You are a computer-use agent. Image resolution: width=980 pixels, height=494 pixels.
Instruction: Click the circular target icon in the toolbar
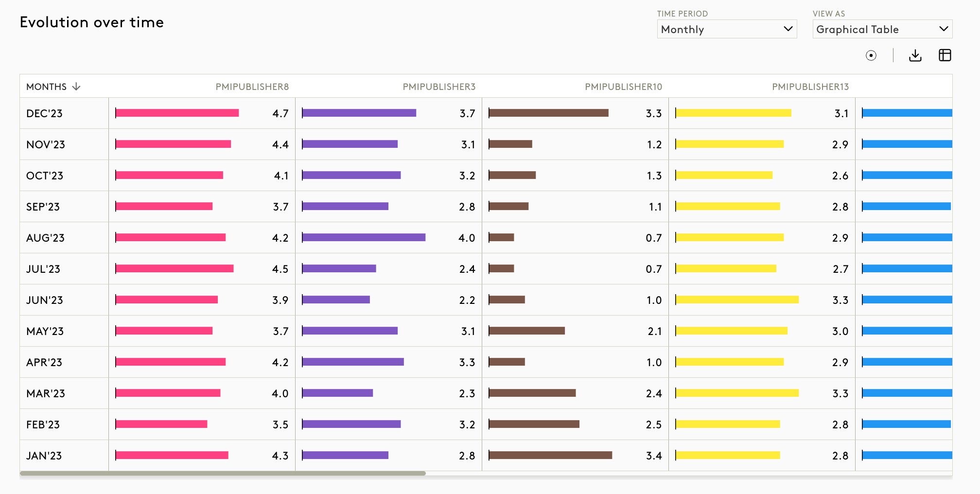871,55
